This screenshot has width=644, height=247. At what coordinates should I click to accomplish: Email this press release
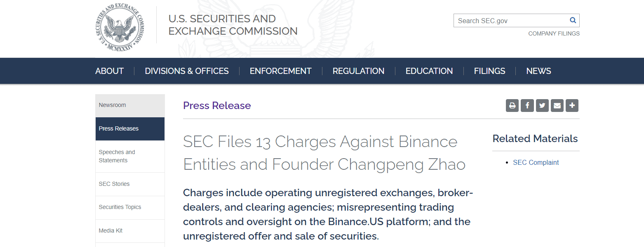pos(557,106)
